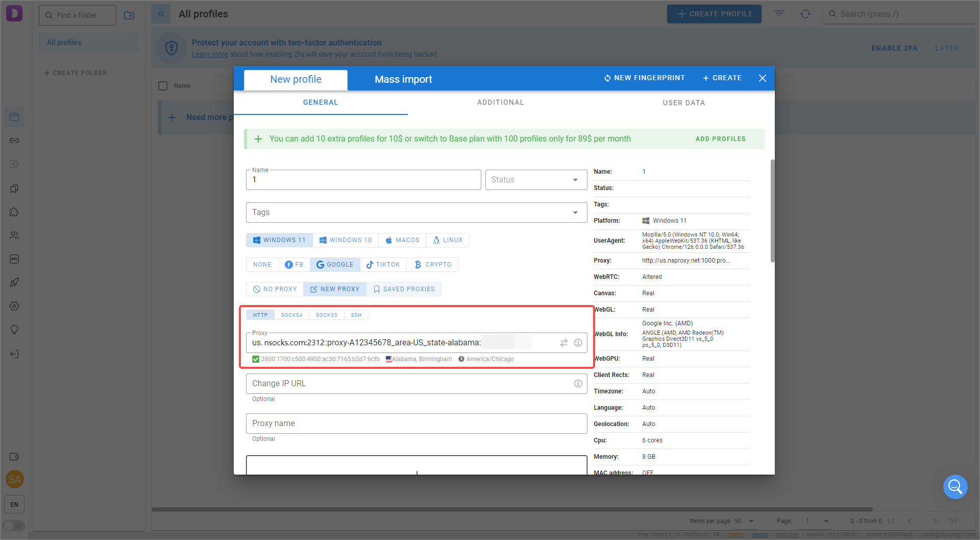Image resolution: width=980 pixels, height=540 pixels.
Task: Open the filter icon in top bar
Action: pyautogui.click(x=779, y=14)
